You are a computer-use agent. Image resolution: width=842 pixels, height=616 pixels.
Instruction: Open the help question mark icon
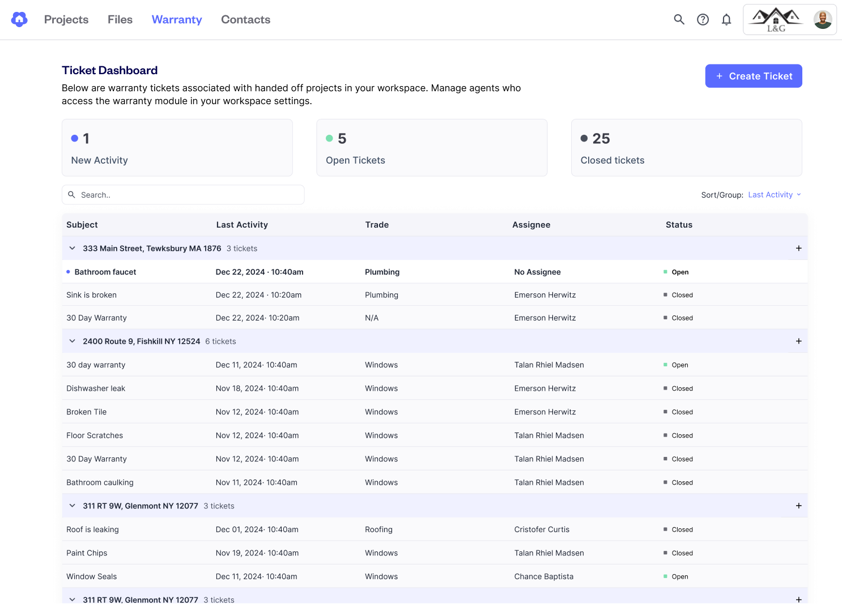pyautogui.click(x=703, y=20)
